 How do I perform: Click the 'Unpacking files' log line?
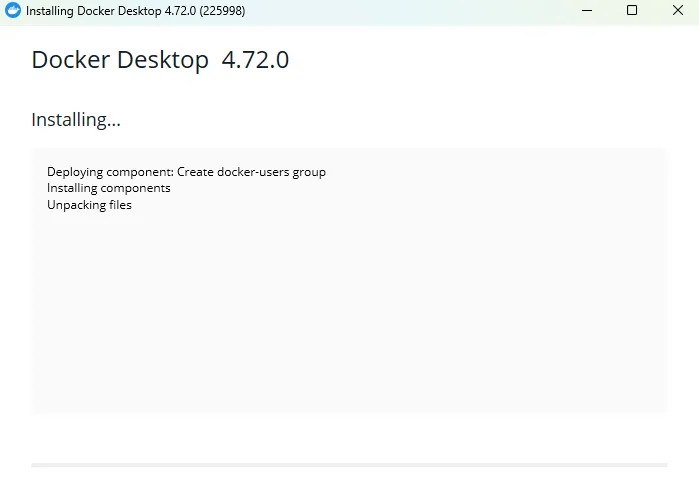[x=89, y=205]
